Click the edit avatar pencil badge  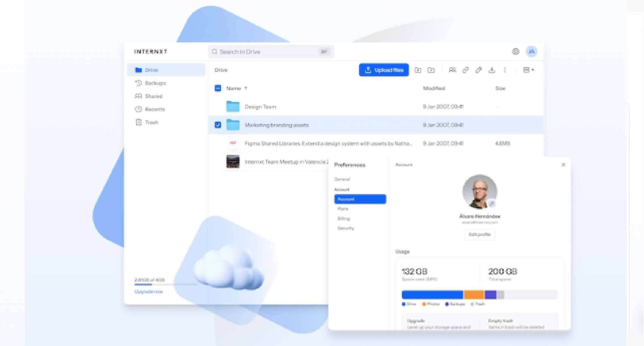[492, 204]
